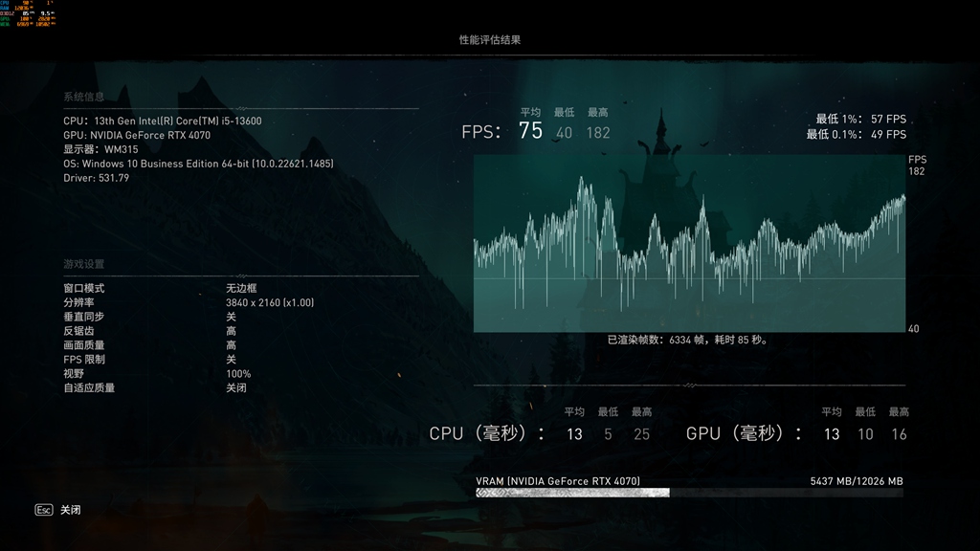Screen dimensions: 980x551
Task: Click the maximum FPS value 182
Action: click(598, 132)
